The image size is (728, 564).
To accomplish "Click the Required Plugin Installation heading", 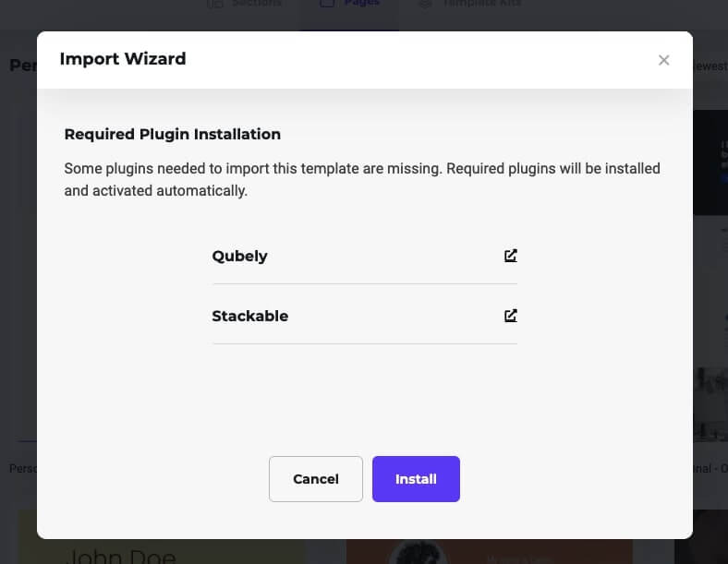I will [x=173, y=135].
